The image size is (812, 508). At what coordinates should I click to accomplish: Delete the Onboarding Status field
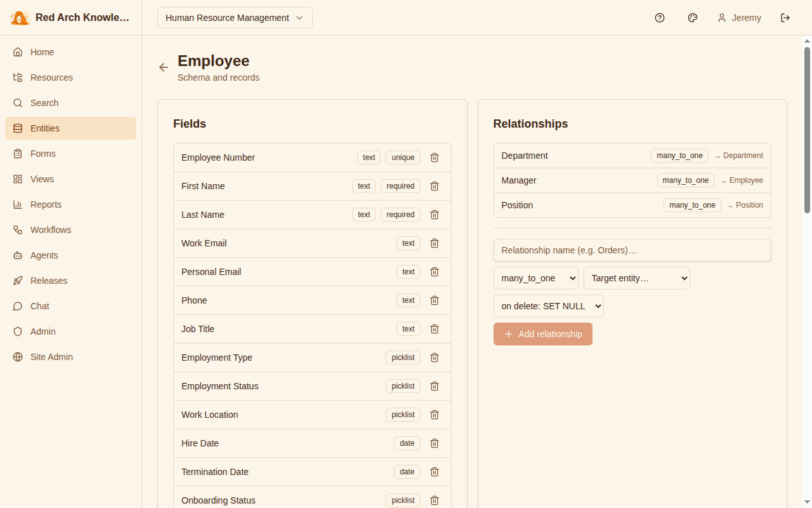pyautogui.click(x=435, y=500)
